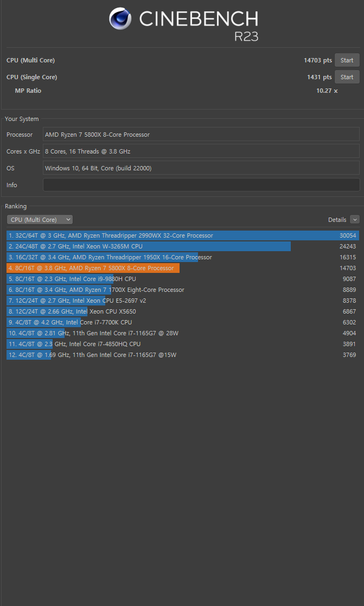Screen dimensions: 364x606
Task: Click the ranking score 9087
Action: coord(349,279)
